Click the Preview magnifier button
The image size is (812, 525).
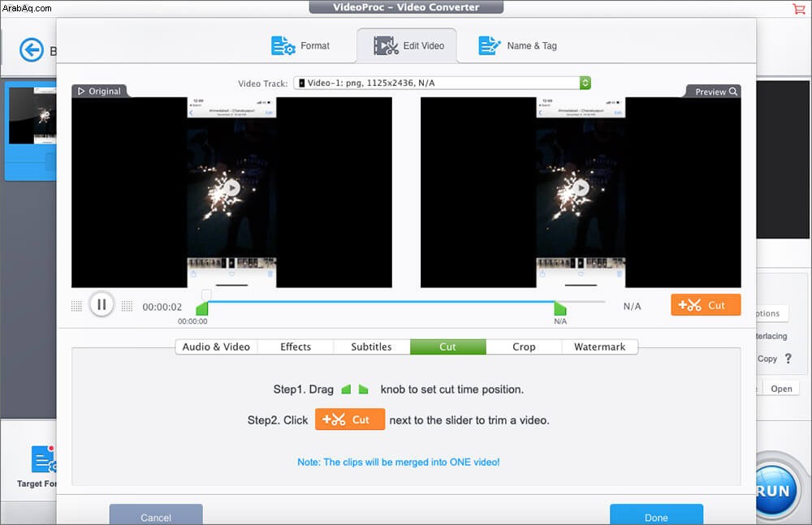coord(715,92)
